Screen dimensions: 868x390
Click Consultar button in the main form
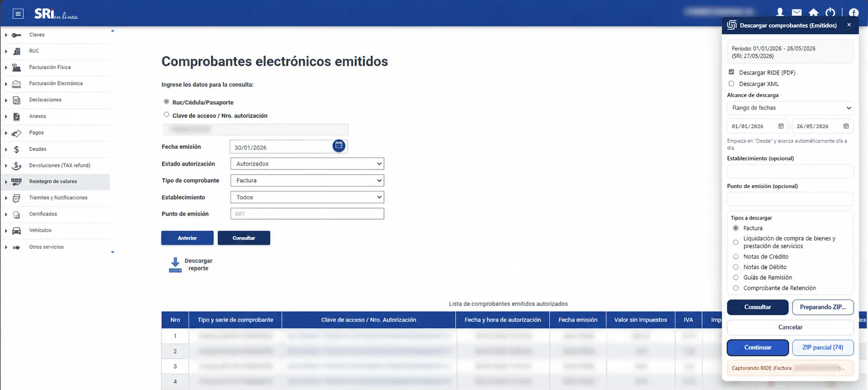tap(244, 238)
